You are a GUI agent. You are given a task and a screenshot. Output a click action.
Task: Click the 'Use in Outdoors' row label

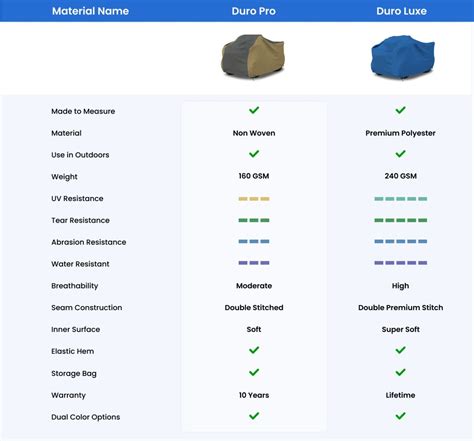click(x=80, y=155)
